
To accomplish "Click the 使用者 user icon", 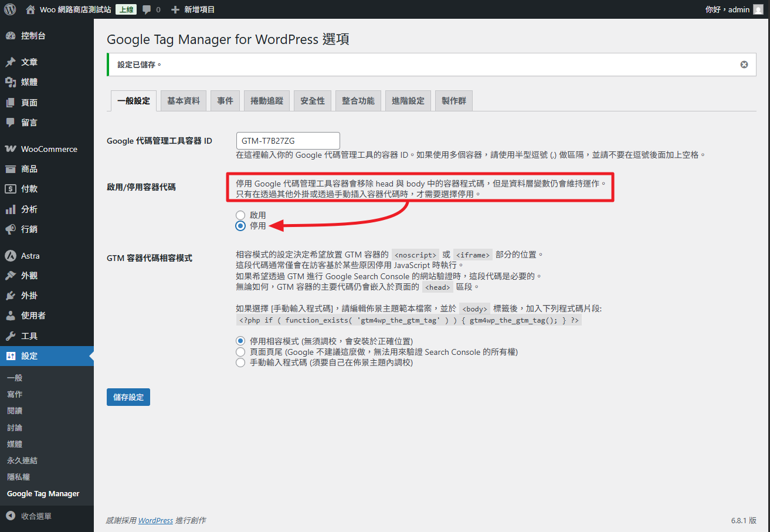I will [11, 316].
